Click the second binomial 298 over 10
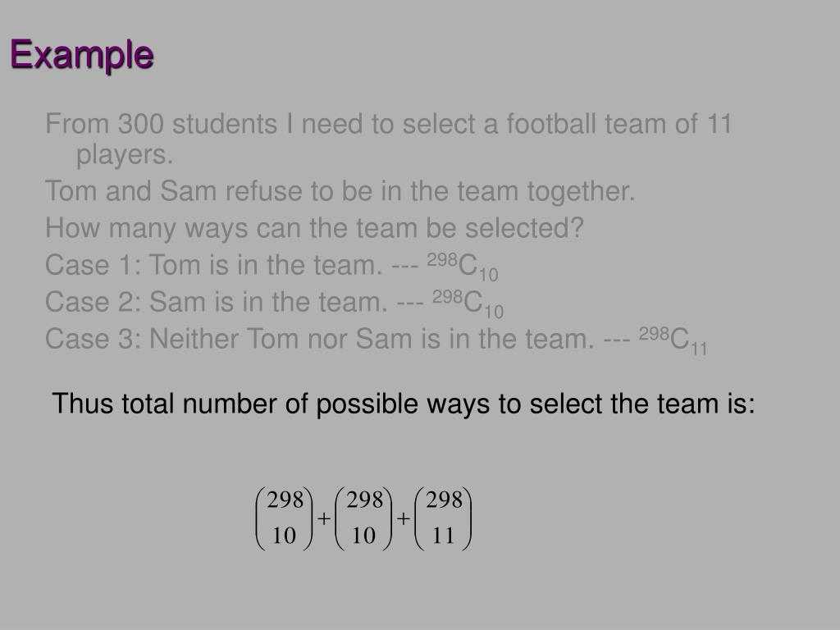 point(363,518)
